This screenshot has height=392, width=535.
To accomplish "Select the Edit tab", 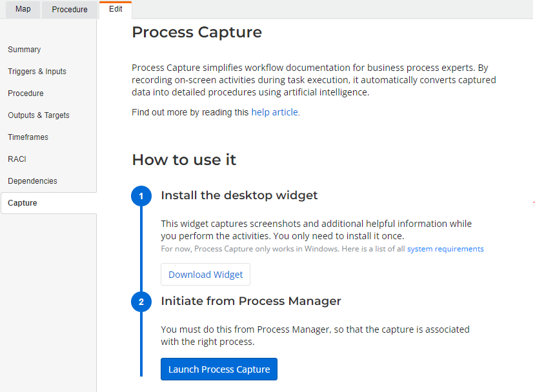I will click(x=116, y=9).
